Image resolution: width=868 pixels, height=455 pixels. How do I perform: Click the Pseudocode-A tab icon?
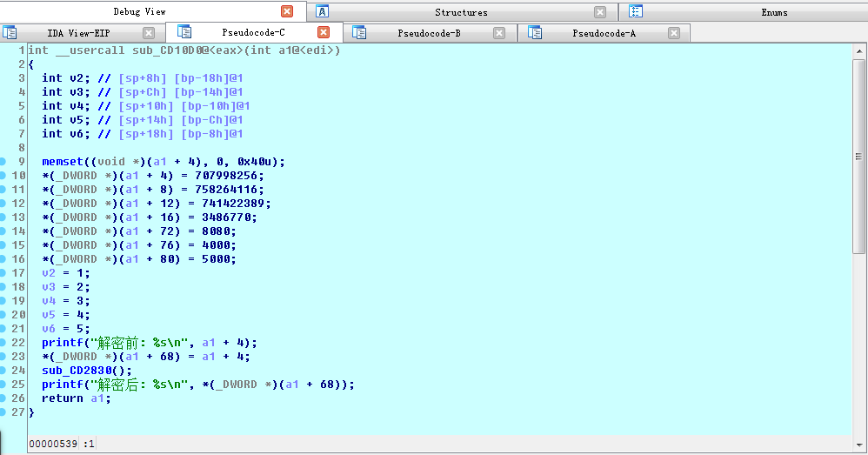click(535, 33)
